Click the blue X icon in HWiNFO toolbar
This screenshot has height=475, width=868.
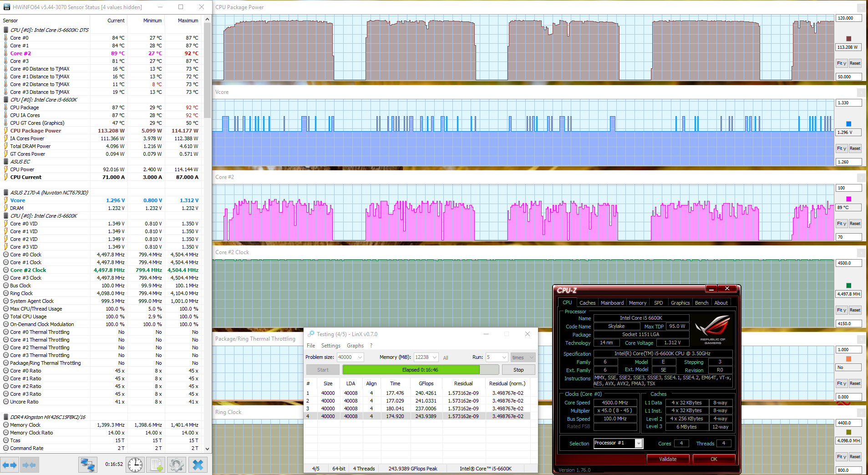[x=198, y=465]
